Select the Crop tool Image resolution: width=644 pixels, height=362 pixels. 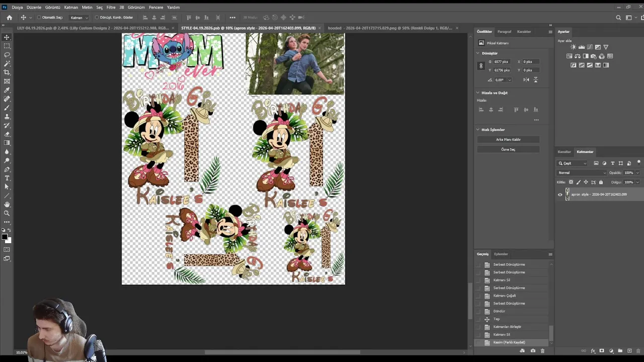tap(7, 72)
